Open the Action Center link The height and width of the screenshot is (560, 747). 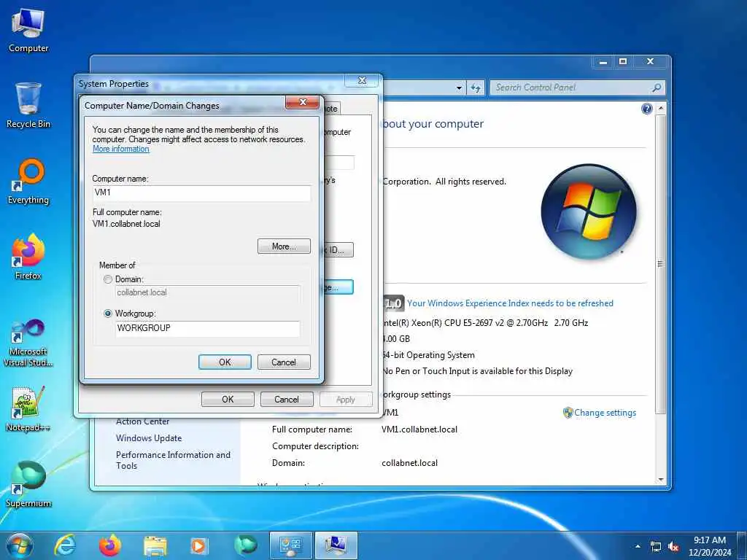(142, 421)
